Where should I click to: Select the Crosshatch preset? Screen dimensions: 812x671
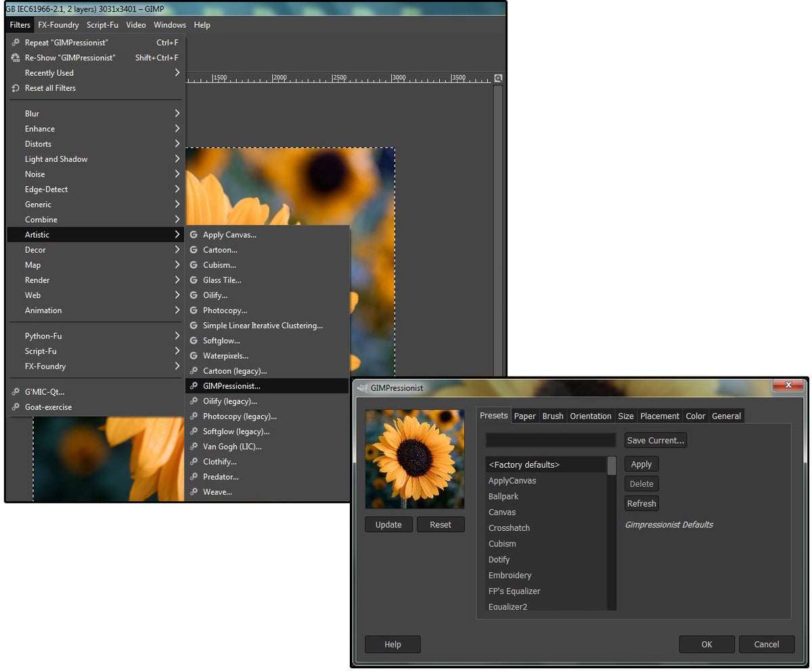click(546, 528)
